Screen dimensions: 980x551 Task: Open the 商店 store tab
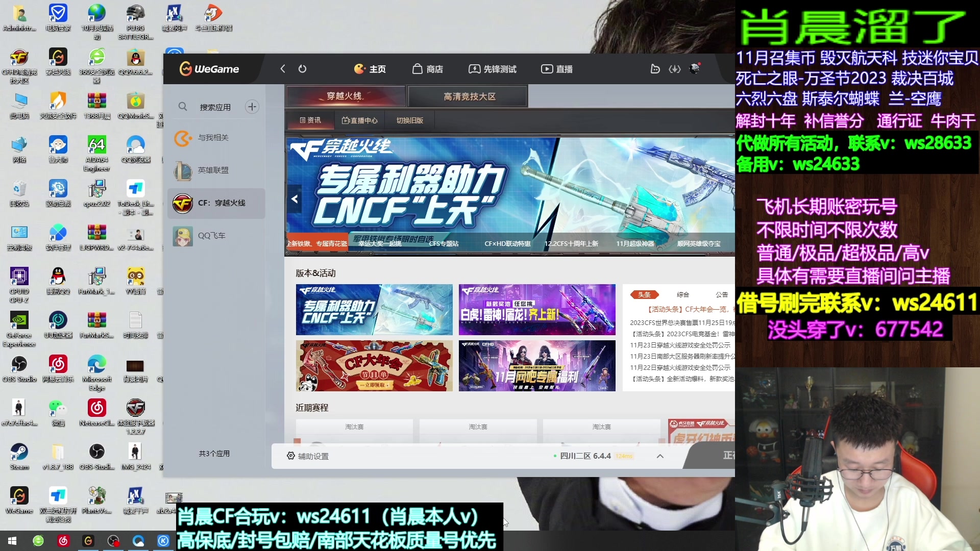[x=428, y=69]
